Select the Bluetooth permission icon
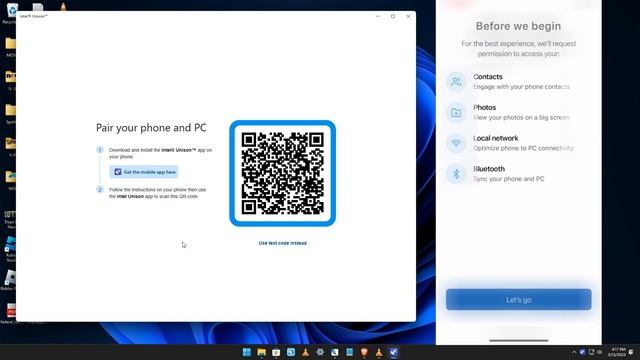The image size is (640, 360). [x=456, y=174]
